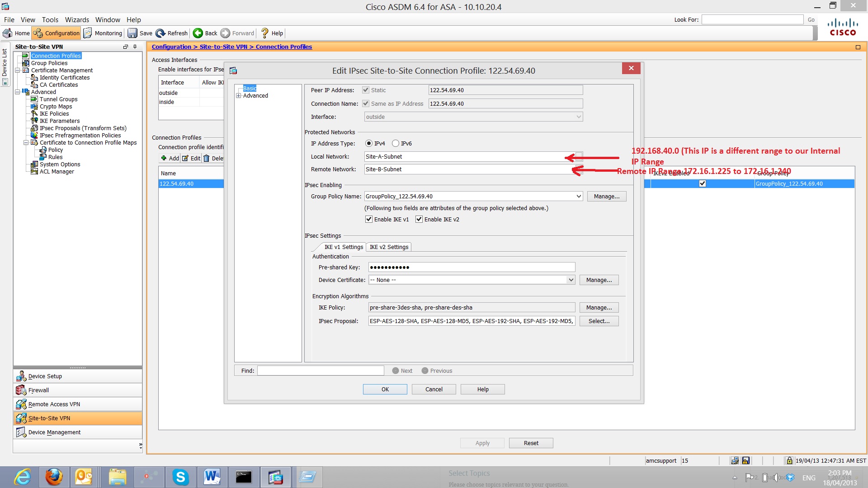Toggle Enable IKE v1 checkbox
The image size is (868, 488).
point(369,219)
